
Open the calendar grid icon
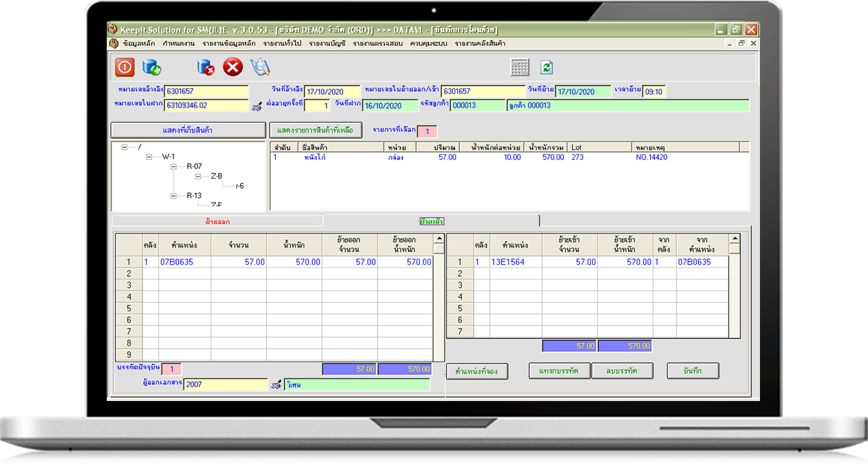click(x=520, y=67)
